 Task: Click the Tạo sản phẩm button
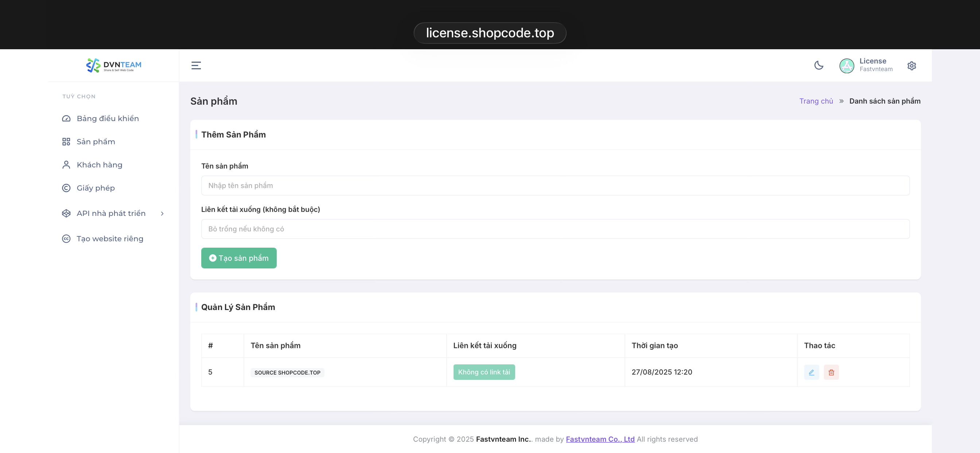[x=239, y=258]
